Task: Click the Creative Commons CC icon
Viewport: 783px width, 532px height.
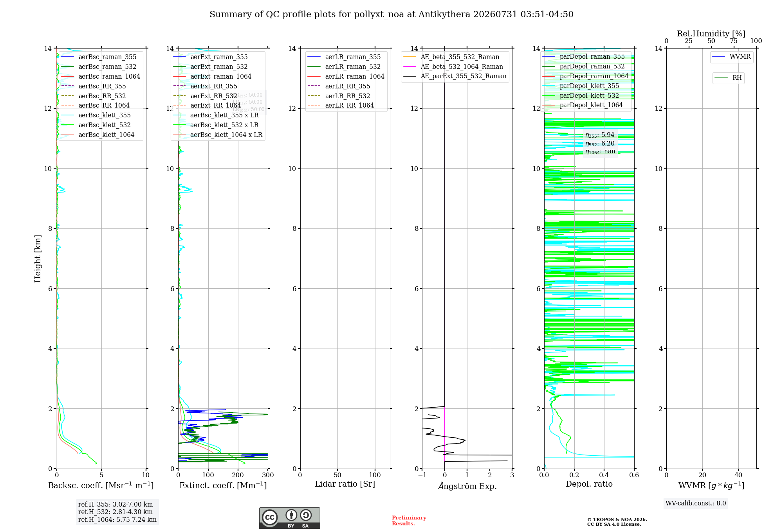Action: pos(270,517)
